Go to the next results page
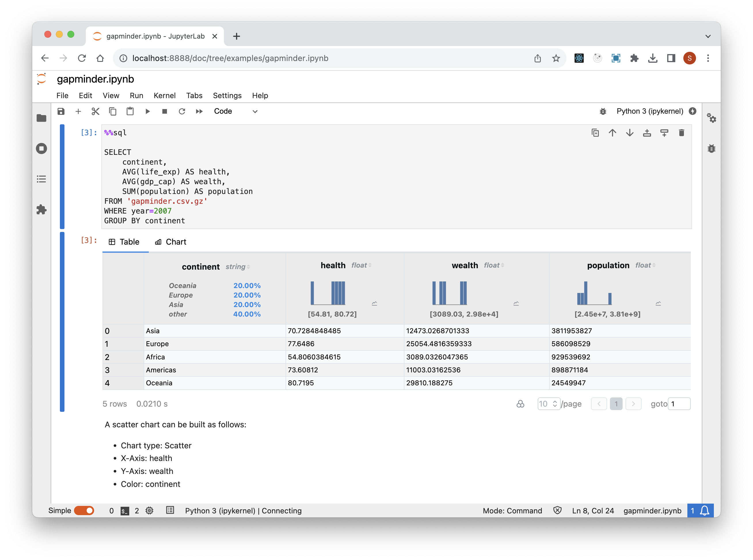Viewport: 753px width, 560px height. [633, 404]
